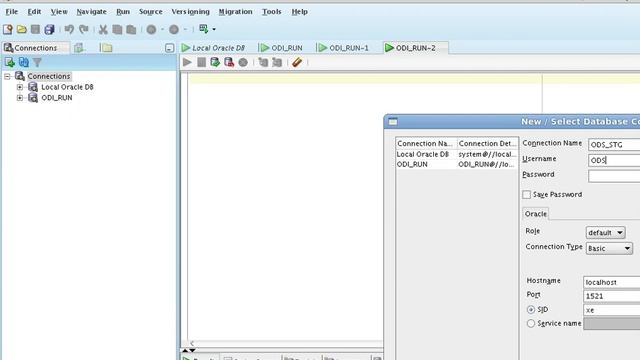The image size is (640, 360).
Task: Switch to ODI_RUN~1 worksheet tab
Action: pyautogui.click(x=344, y=48)
